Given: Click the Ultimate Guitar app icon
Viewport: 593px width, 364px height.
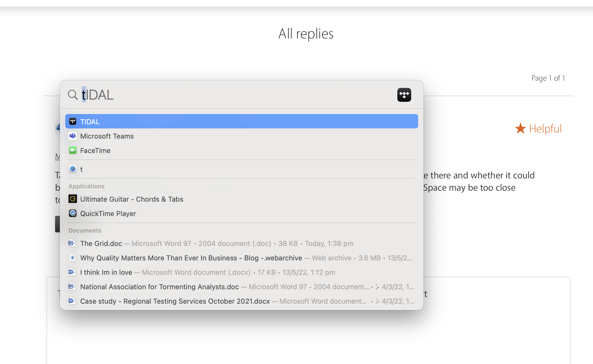Looking at the screenshot, I should click(73, 199).
